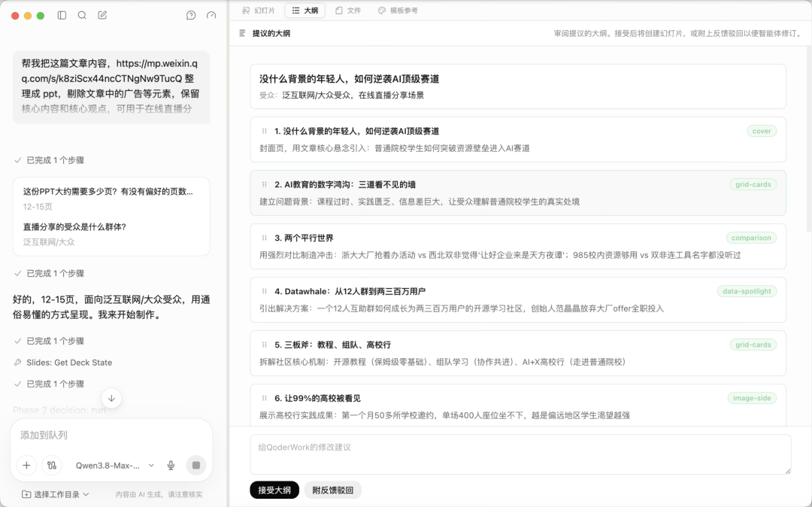
Task: Click grid-cards tag on item 5
Action: (x=753, y=345)
